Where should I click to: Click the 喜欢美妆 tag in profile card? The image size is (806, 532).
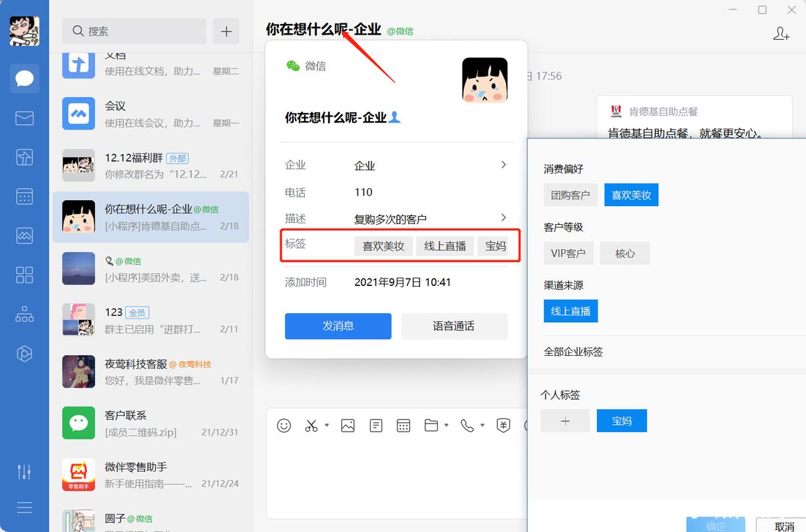(x=383, y=245)
